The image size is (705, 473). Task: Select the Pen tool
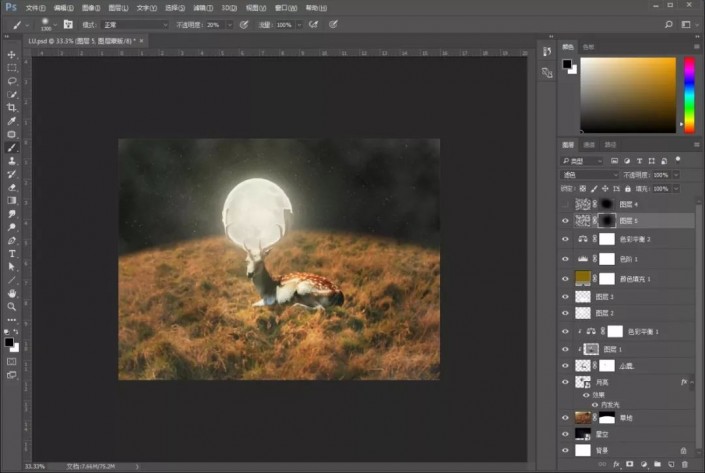pyautogui.click(x=12, y=240)
